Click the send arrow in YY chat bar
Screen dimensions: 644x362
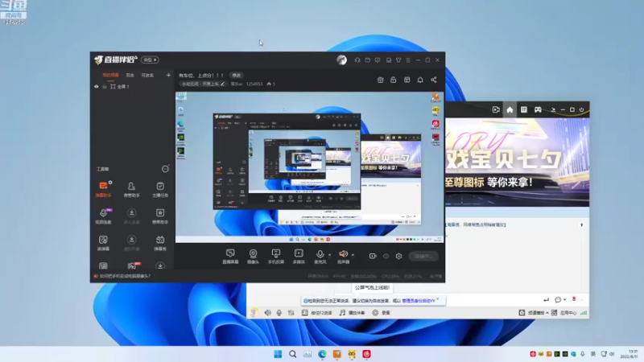pyautogui.click(x=546, y=300)
